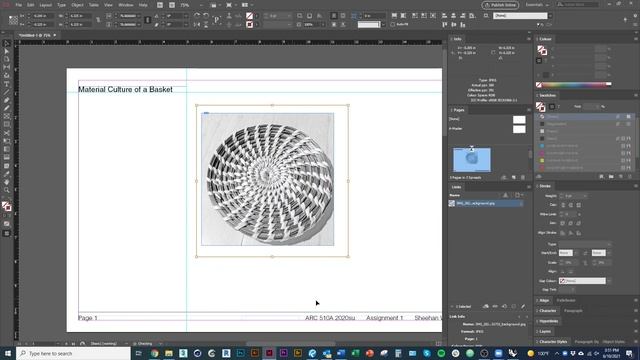The height and width of the screenshot is (360, 640).
Task: Select the Rectangle Frame tool
Action: tap(7, 117)
